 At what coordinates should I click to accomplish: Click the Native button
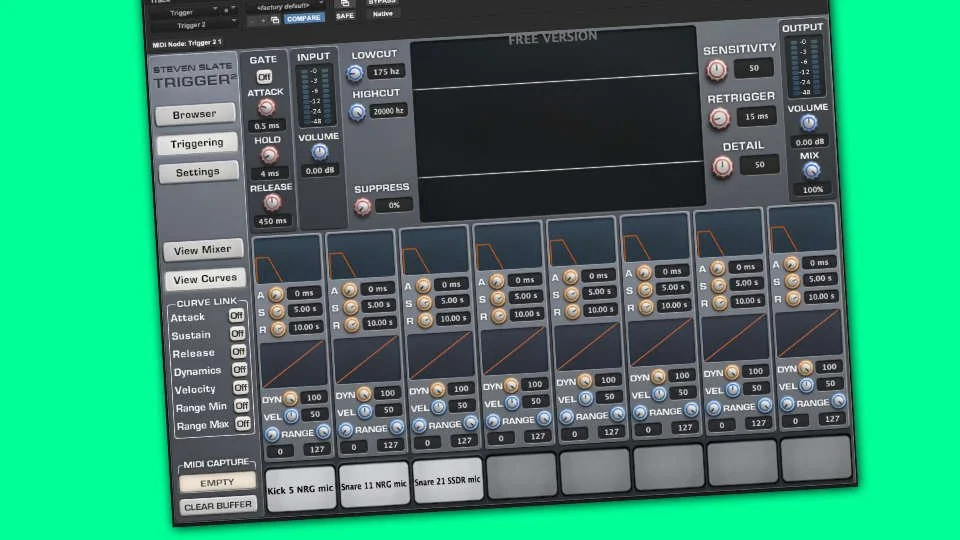(x=383, y=13)
